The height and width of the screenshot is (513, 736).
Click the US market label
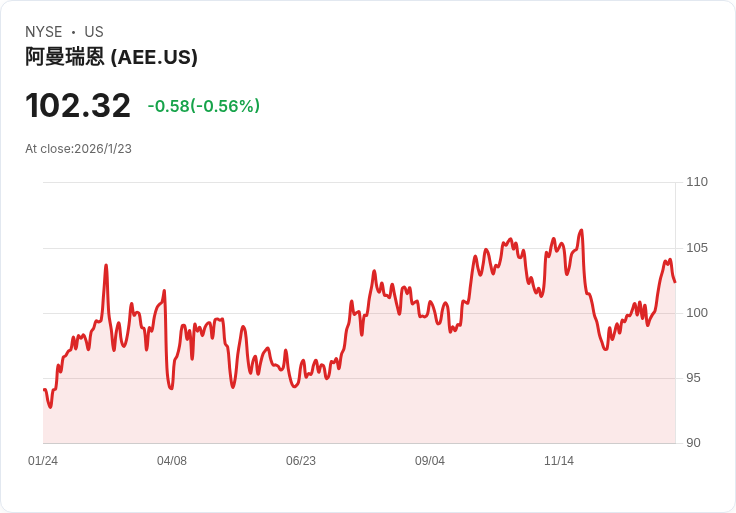[x=94, y=32]
